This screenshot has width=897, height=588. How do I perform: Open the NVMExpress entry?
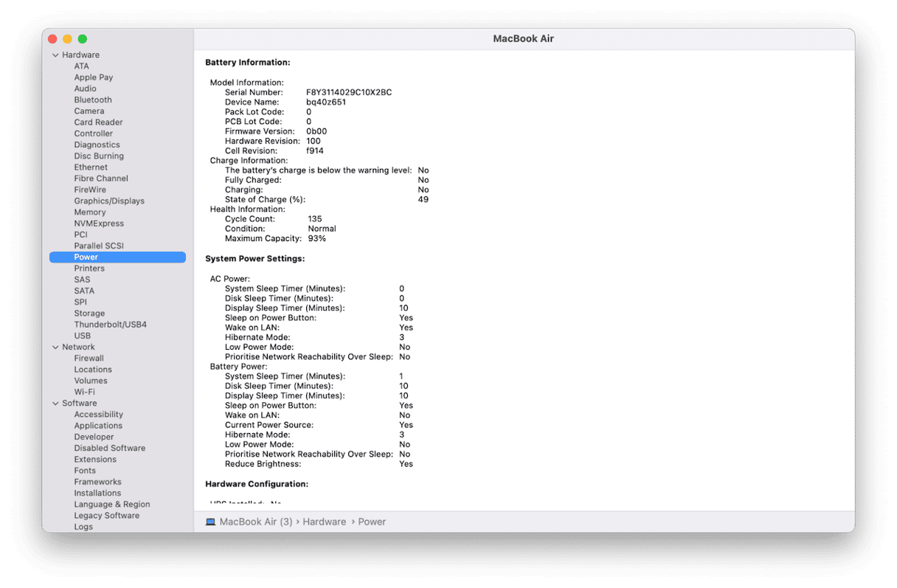click(99, 224)
